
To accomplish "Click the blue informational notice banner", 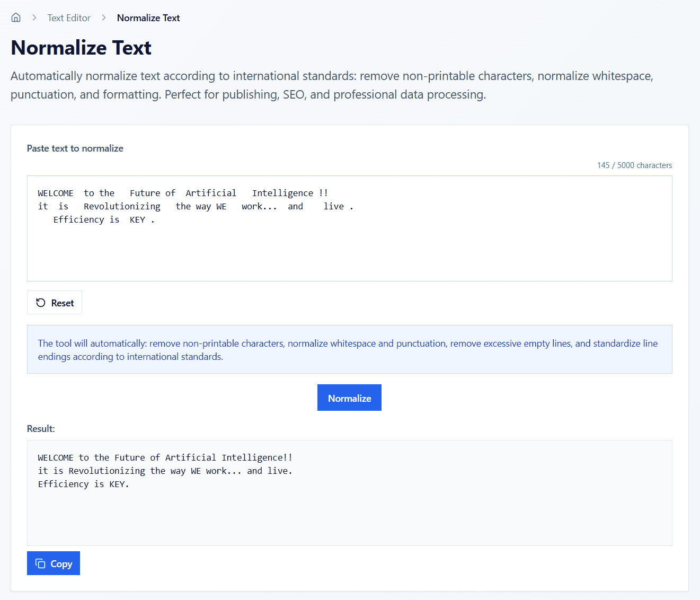I will [x=349, y=349].
